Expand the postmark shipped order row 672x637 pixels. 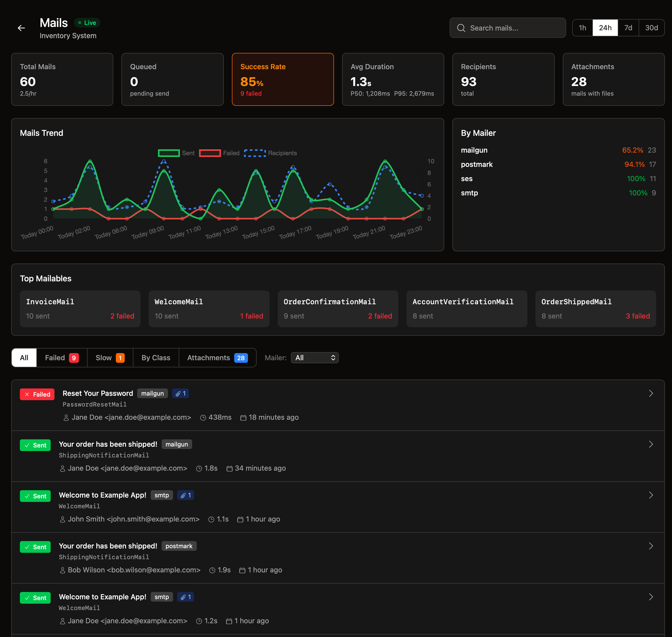point(651,546)
